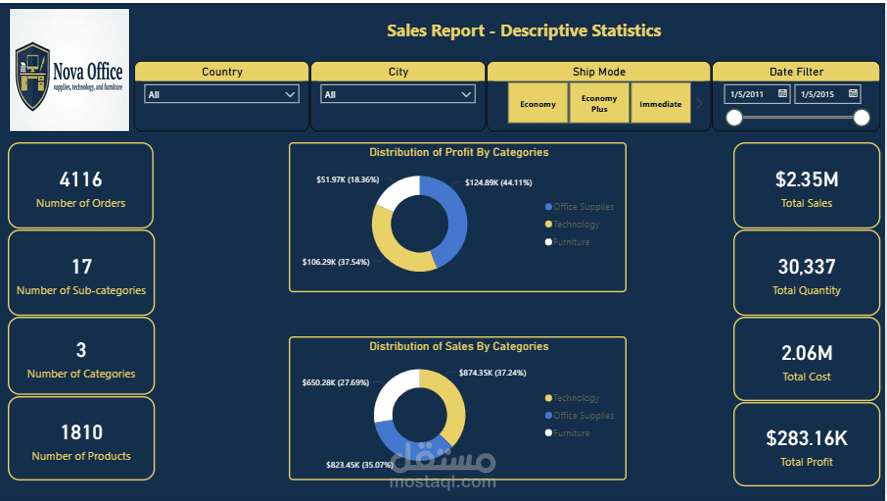Image resolution: width=887 pixels, height=501 pixels.
Task: Click the $823.45K (35.07%) data label
Action: point(360,465)
